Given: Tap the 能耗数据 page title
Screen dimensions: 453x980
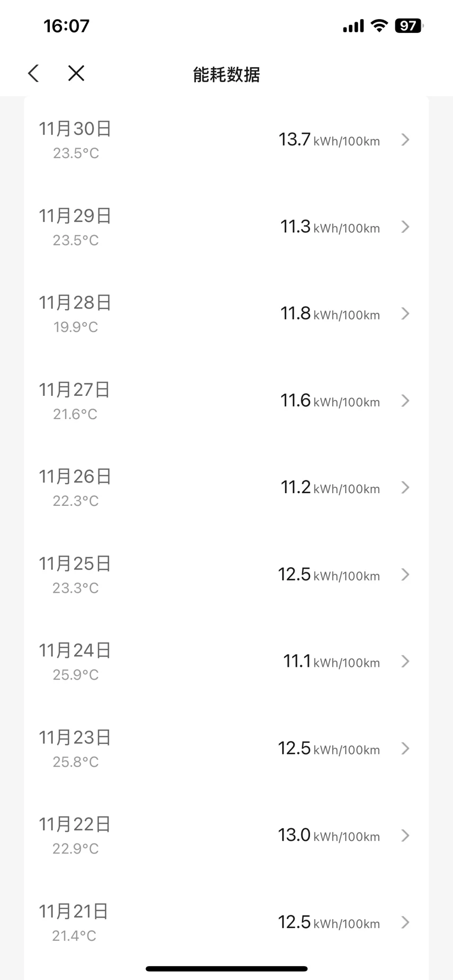Looking at the screenshot, I should pyautogui.click(x=226, y=75).
